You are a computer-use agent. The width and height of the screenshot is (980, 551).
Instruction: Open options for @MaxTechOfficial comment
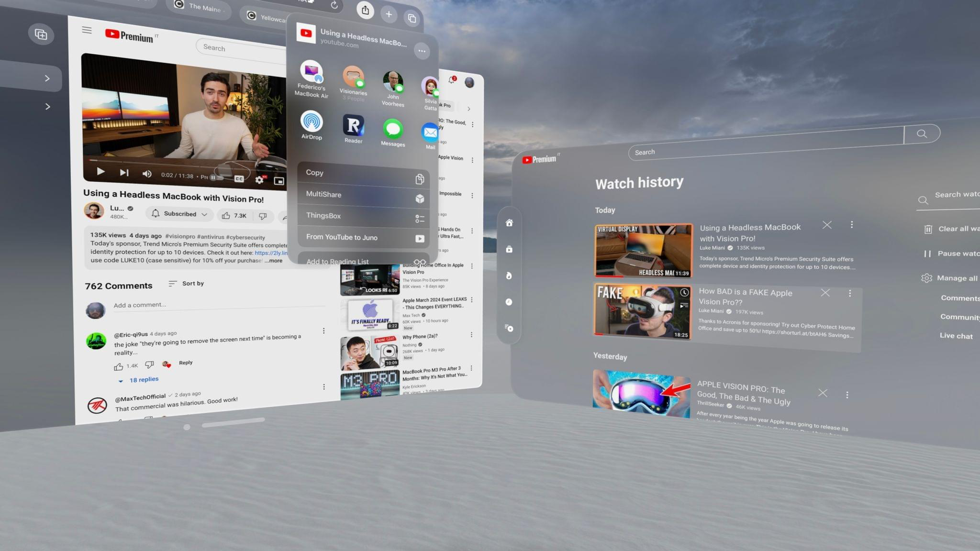[x=324, y=386]
